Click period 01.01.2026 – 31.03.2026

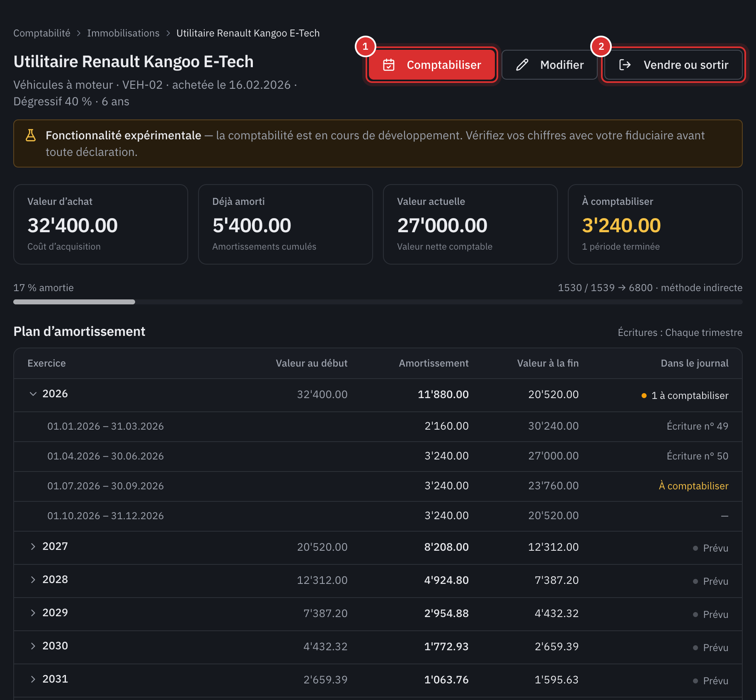(105, 426)
